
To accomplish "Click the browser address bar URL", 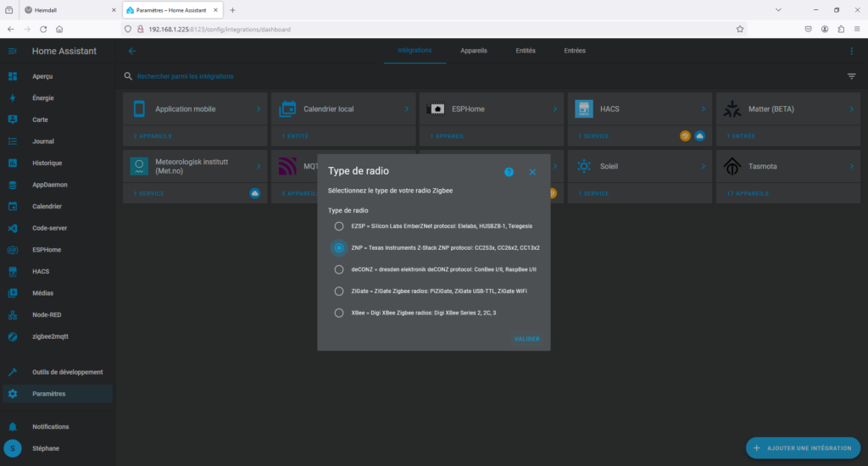I will coord(220,30).
